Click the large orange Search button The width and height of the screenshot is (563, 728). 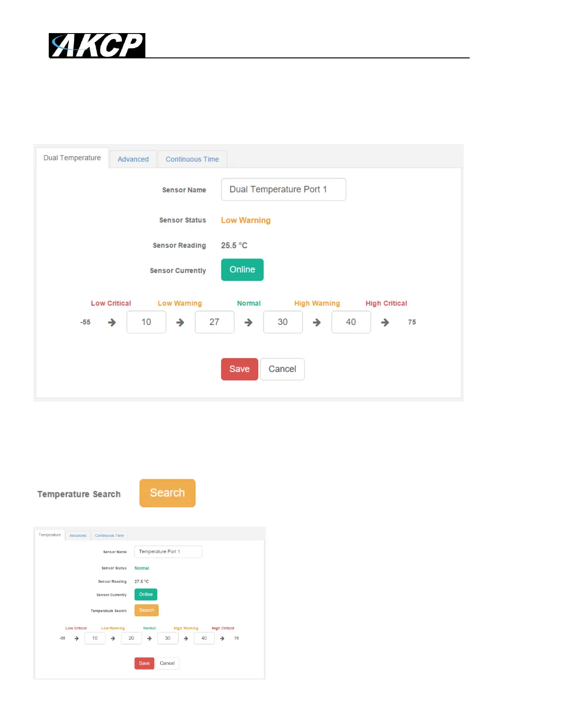(167, 493)
